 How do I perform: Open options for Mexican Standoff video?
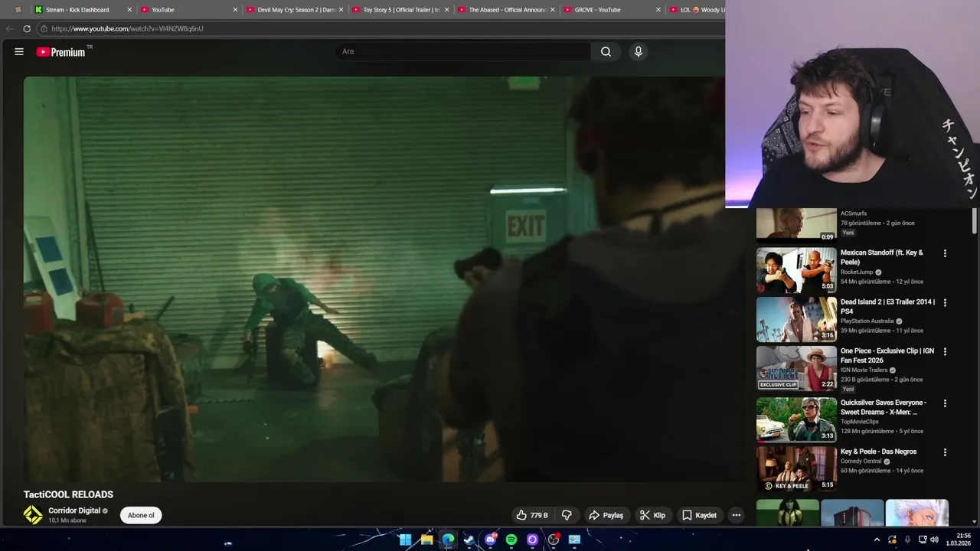point(945,253)
